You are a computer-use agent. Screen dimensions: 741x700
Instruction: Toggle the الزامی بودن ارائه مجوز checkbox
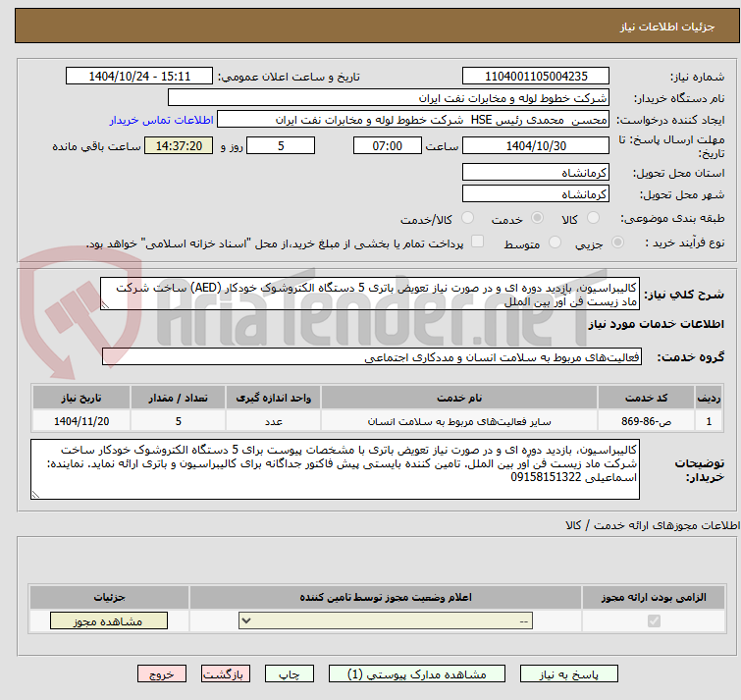click(654, 620)
